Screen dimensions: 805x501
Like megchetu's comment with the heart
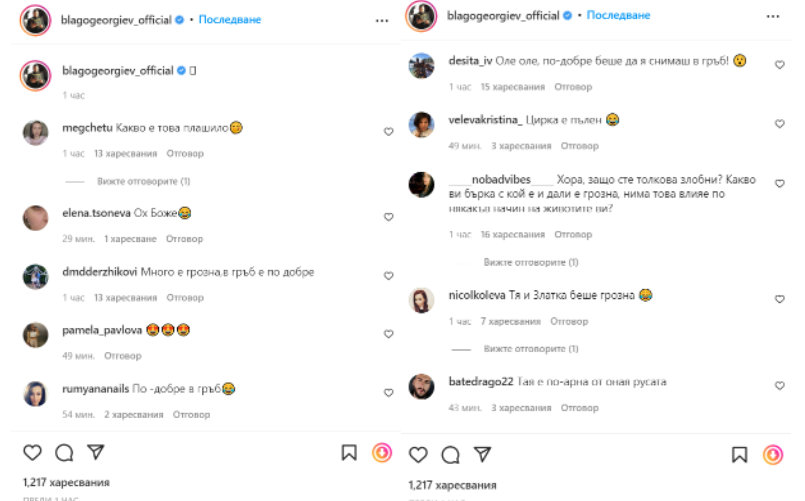point(389,131)
